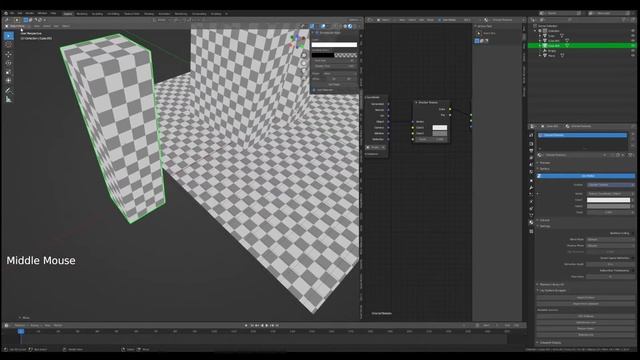Open Shadow Mode dropdown
Screen dimensions: 640x360
pos(611,246)
